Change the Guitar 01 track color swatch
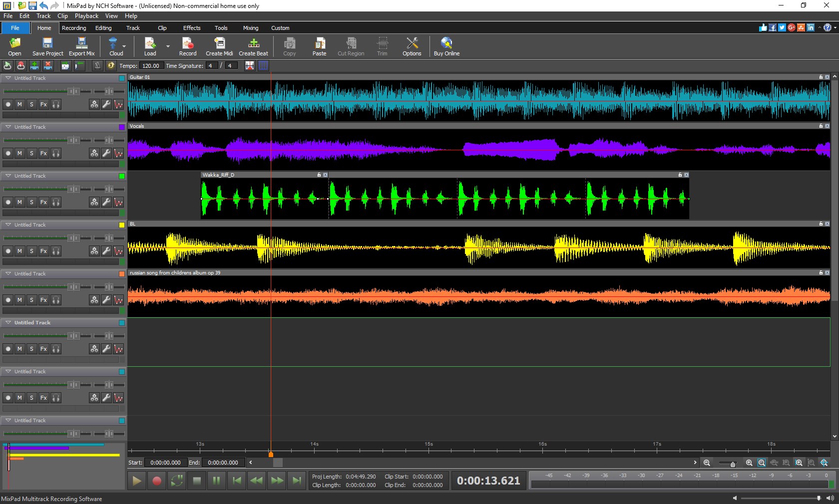 pyautogui.click(x=121, y=78)
